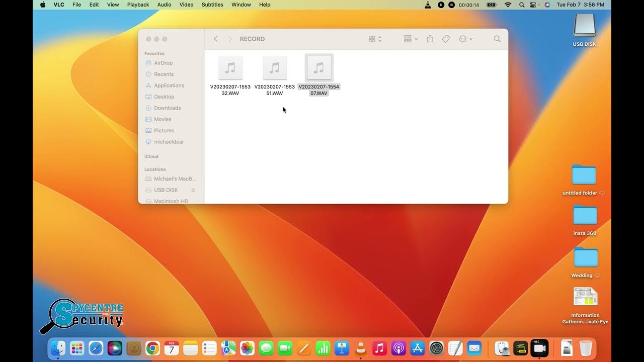The width and height of the screenshot is (644, 362).
Task: Open Calendar from the Dock
Action: (172, 348)
